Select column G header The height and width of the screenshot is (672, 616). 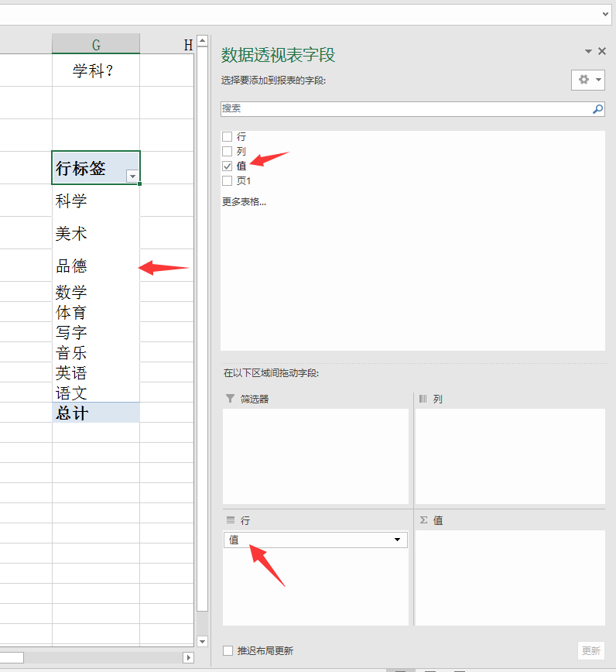click(96, 44)
